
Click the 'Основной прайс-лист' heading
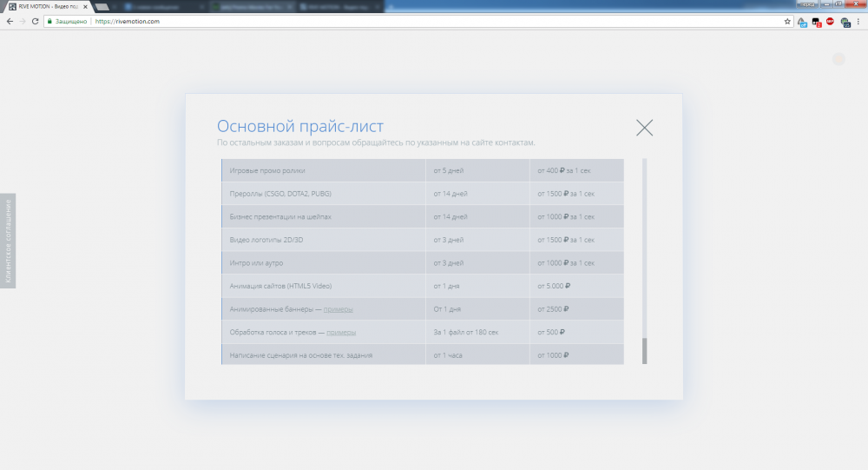coord(299,126)
